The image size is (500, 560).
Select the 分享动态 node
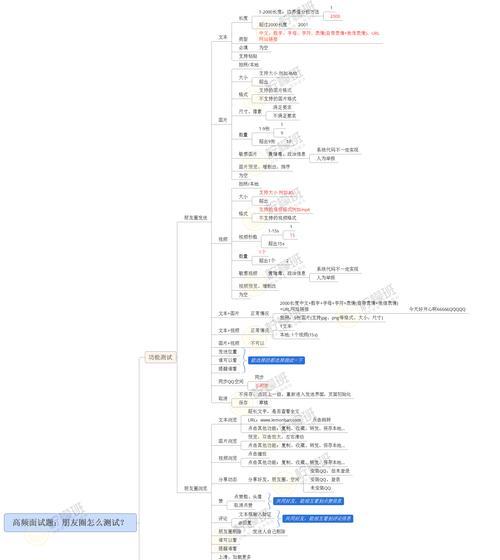pyautogui.click(x=228, y=479)
